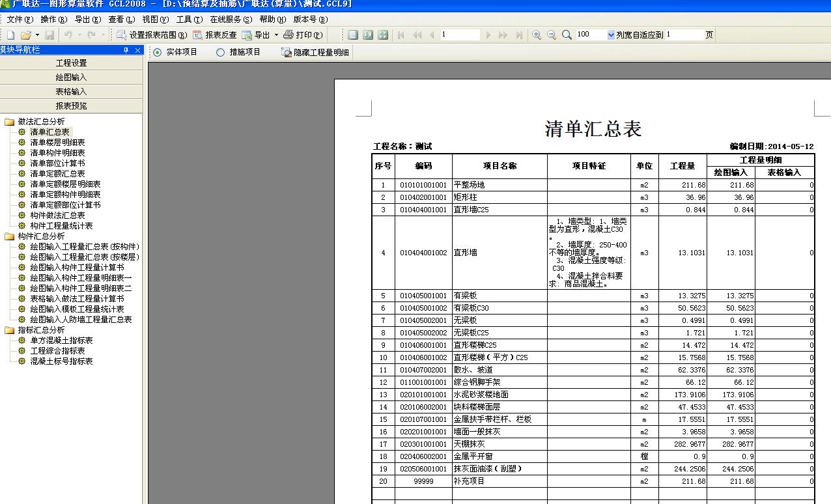Click table cell 010404001002
Screen dimensions: 831x504
pos(423,253)
